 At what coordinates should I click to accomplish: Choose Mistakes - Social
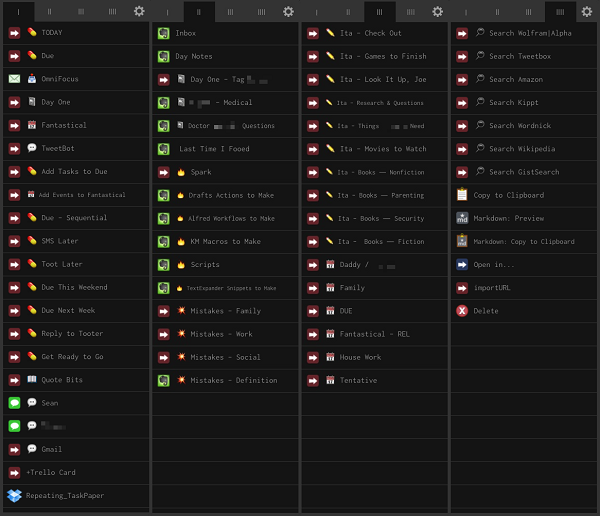tap(225, 358)
